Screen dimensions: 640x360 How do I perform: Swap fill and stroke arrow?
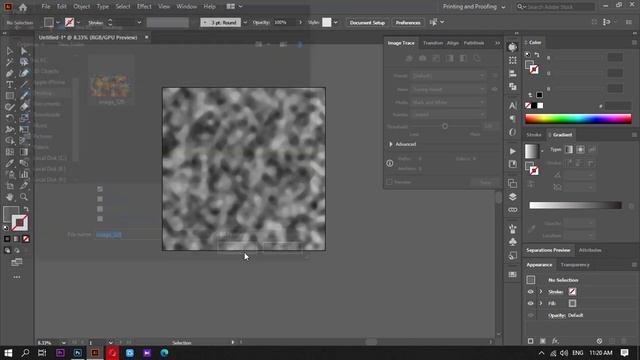click(26, 209)
